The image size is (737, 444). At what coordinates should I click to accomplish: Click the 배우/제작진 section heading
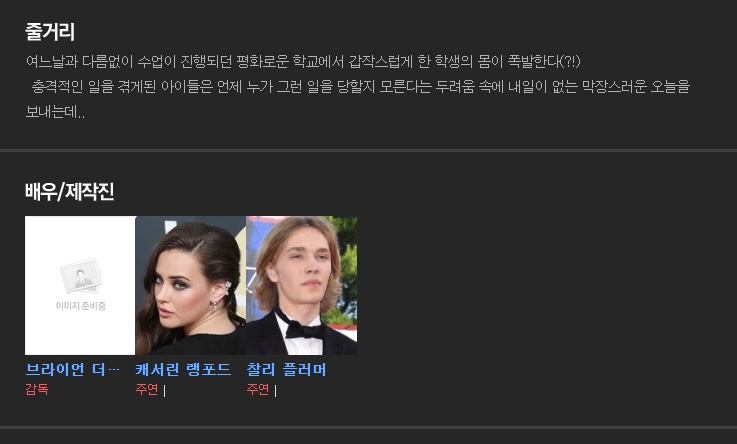click(70, 192)
